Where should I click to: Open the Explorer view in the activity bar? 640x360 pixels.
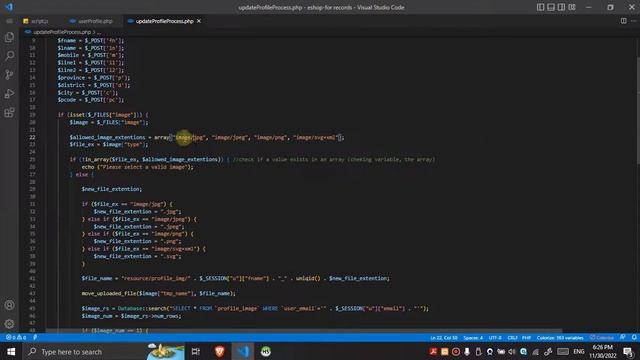(9, 37)
